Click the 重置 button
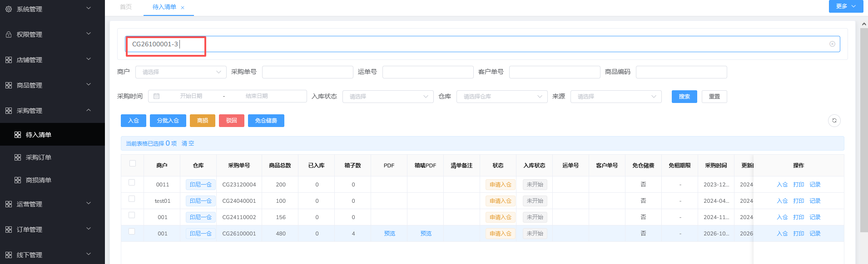Image resolution: width=868 pixels, height=264 pixels. [714, 97]
